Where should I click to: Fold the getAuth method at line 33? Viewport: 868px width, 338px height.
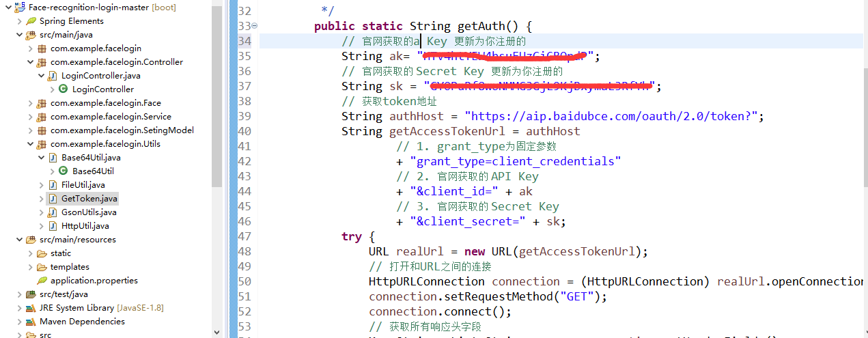click(x=255, y=26)
